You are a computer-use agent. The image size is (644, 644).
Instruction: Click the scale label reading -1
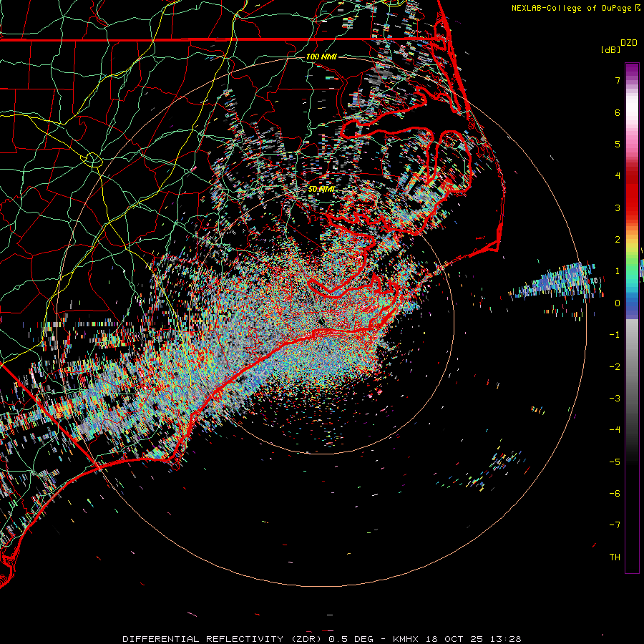[x=615, y=335]
